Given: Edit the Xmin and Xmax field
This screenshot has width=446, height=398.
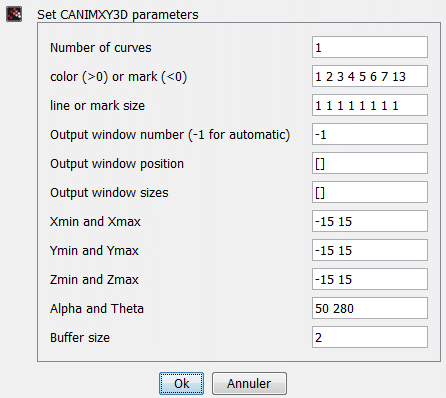Looking at the screenshot, I should 370,221.
